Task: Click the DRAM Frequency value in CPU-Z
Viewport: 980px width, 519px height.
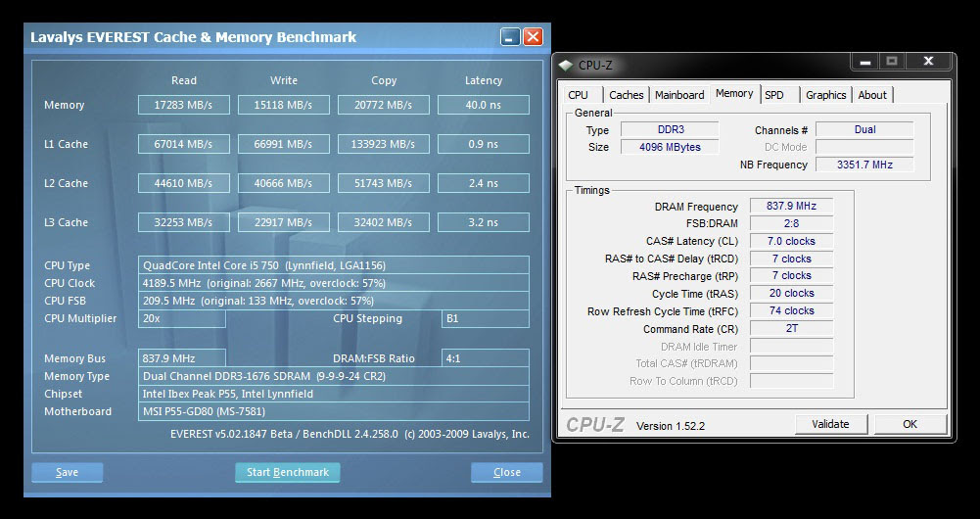Action: pyautogui.click(x=791, y=206)
